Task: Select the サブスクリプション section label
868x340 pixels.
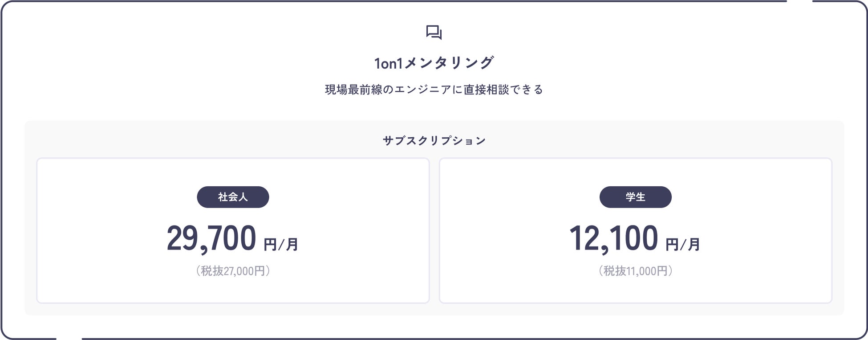Action: (x=434, y=141)
